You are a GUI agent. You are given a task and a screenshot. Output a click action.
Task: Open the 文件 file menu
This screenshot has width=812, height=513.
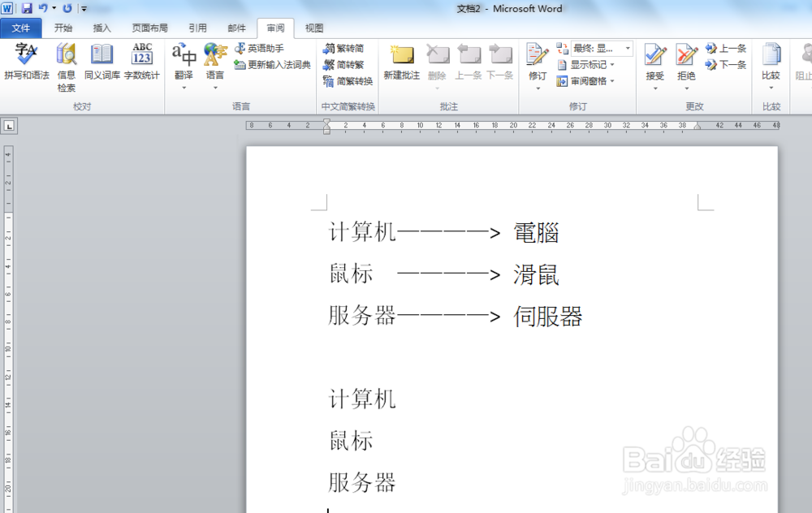pyautogui.click(x=22, y=27)
